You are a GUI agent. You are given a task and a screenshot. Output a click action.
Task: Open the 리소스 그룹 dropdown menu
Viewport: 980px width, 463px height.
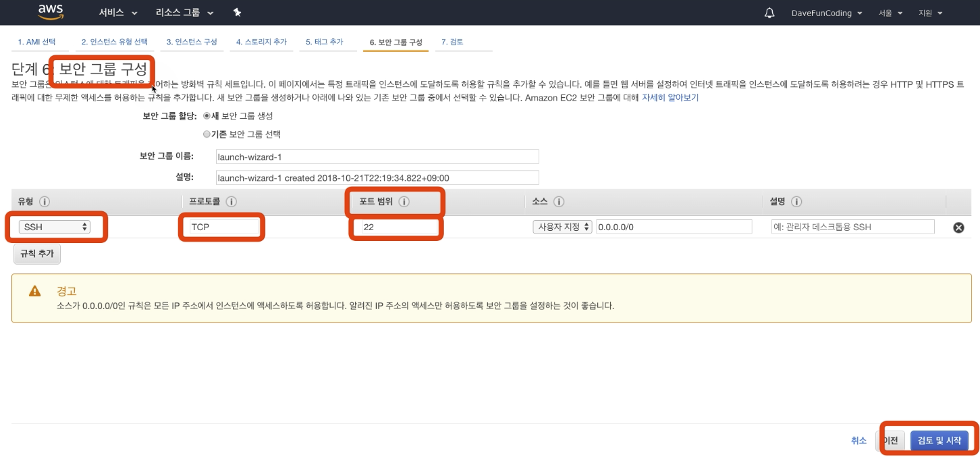point(185,13)
